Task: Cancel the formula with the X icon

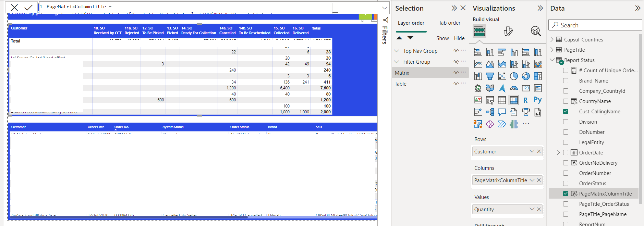Action: pos(14,7)
